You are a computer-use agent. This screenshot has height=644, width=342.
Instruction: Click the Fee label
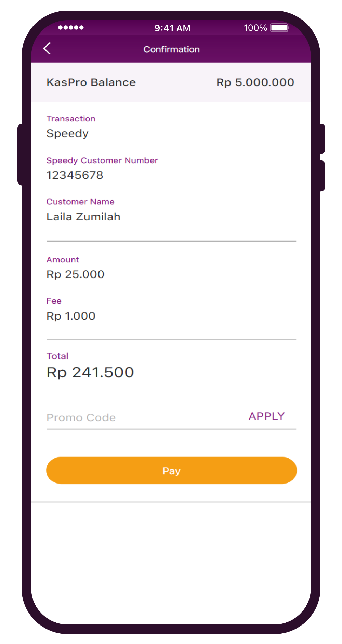pos(54,301)
